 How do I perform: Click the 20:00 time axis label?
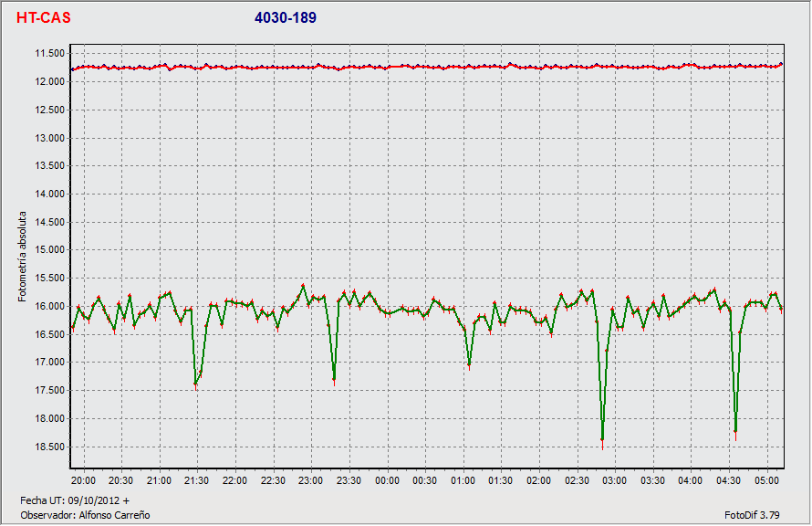point(83,480)
